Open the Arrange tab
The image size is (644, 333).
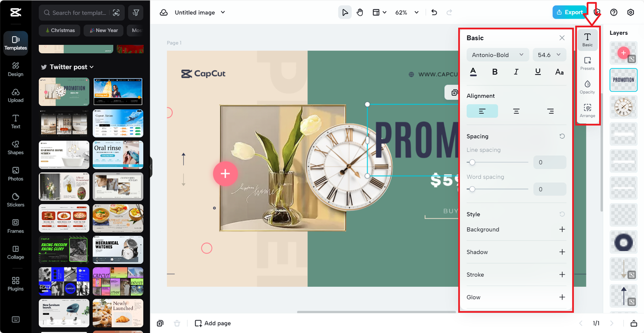pos(587,111)
